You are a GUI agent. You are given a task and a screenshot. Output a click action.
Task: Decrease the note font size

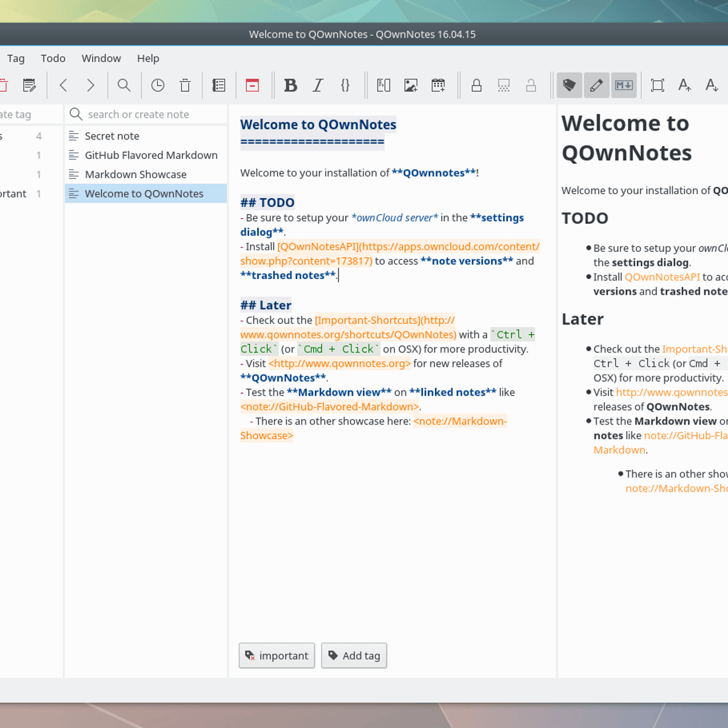point(712,86)
